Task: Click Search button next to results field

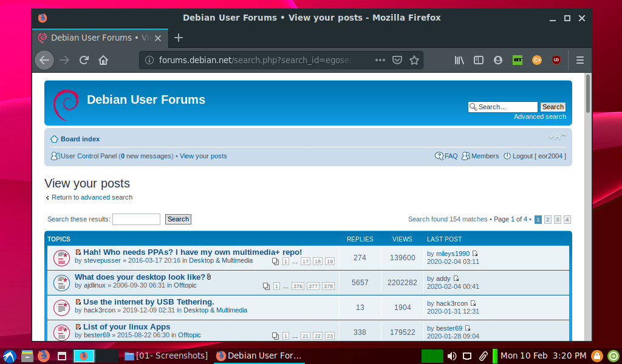Action: click(178, 220)
